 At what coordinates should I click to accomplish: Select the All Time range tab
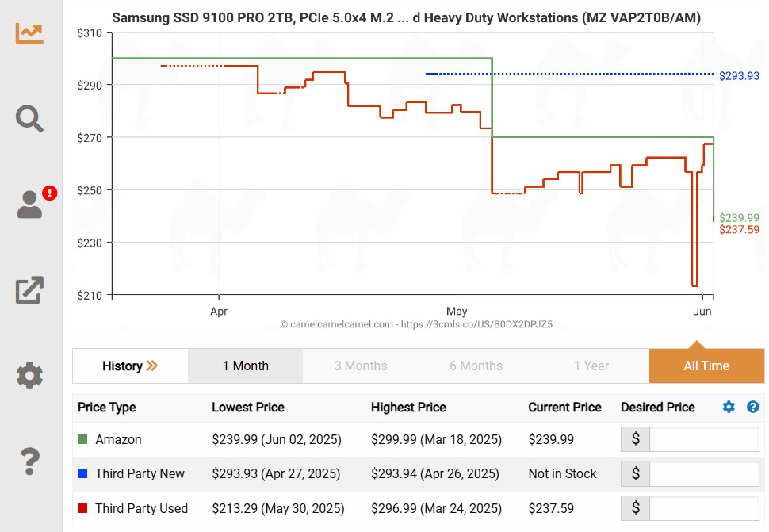(x=706, y=366)
